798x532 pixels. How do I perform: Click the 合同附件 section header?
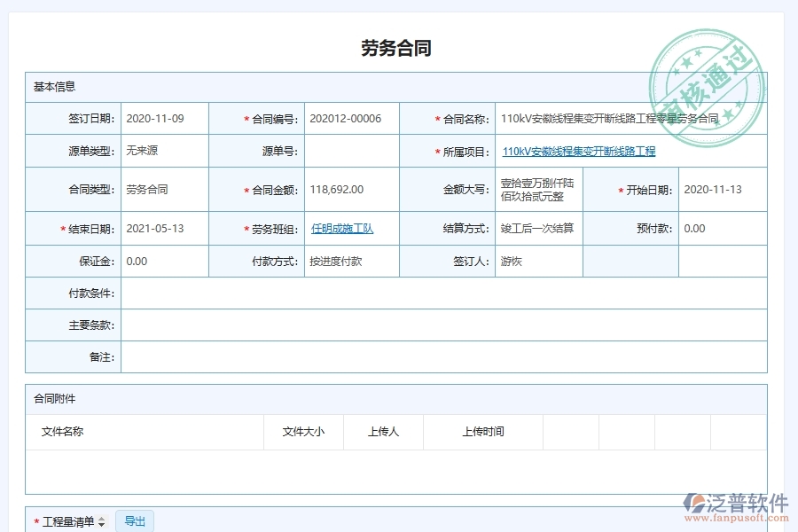(55, 399)
